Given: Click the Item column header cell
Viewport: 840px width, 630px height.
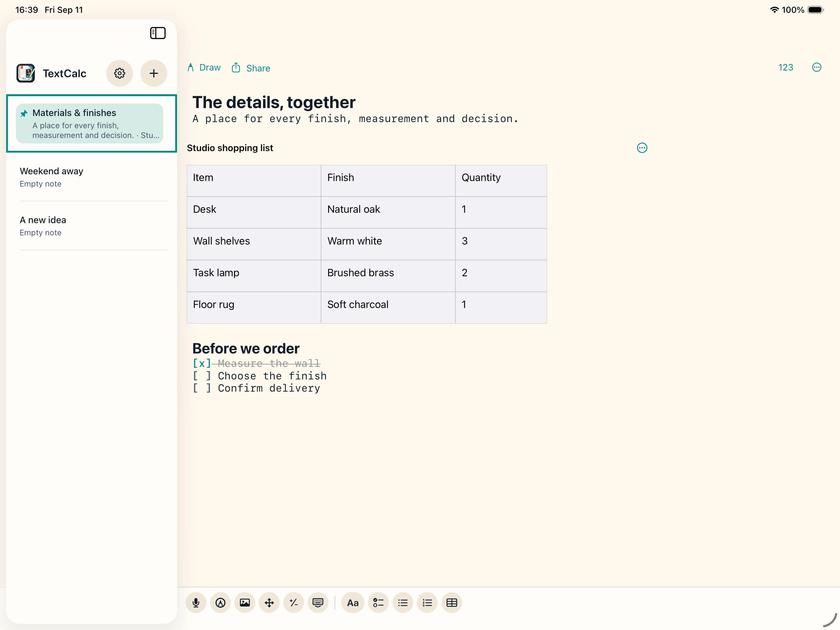Looking at the screenshot, I should pyautogui.click(x=254, y=181).
